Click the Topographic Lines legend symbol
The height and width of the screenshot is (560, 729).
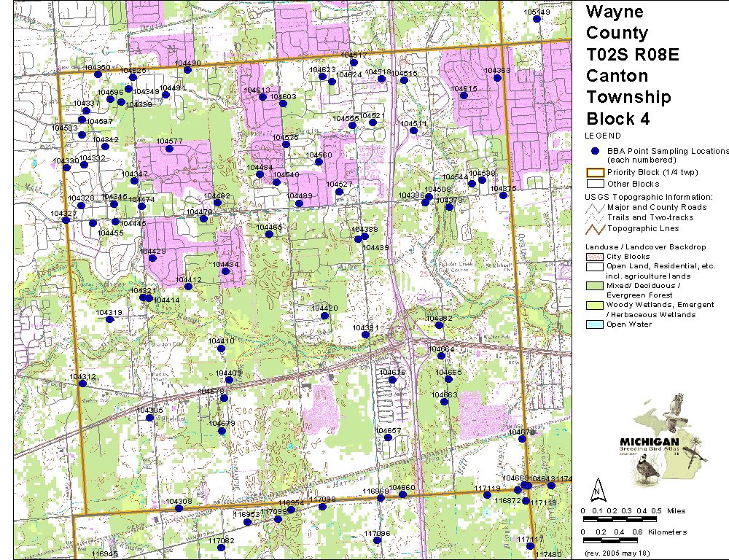[x=595, y=228]
